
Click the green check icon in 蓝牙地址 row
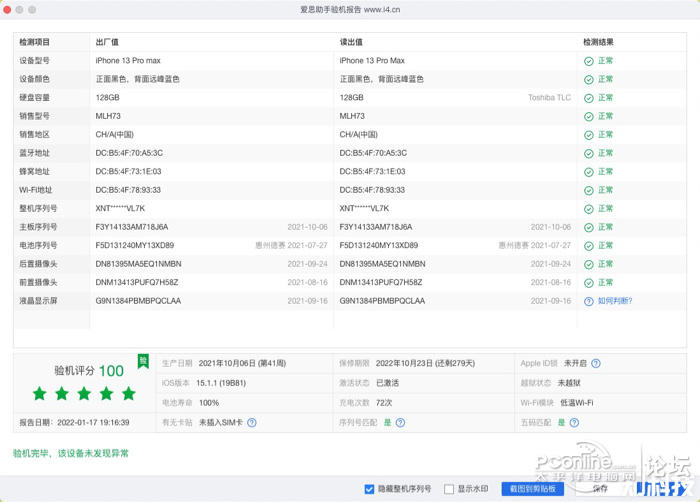coord(589,154)
